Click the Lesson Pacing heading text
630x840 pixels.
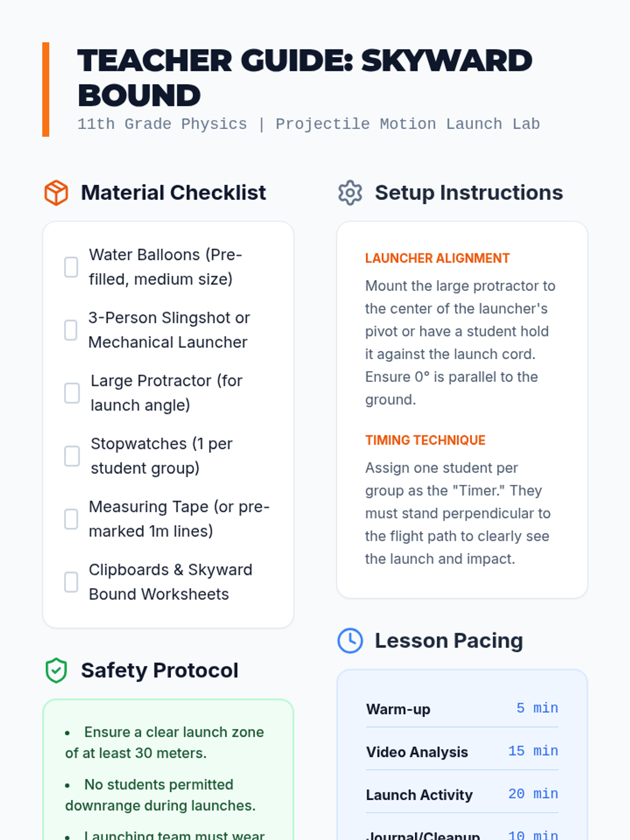[x=449, y=640]
